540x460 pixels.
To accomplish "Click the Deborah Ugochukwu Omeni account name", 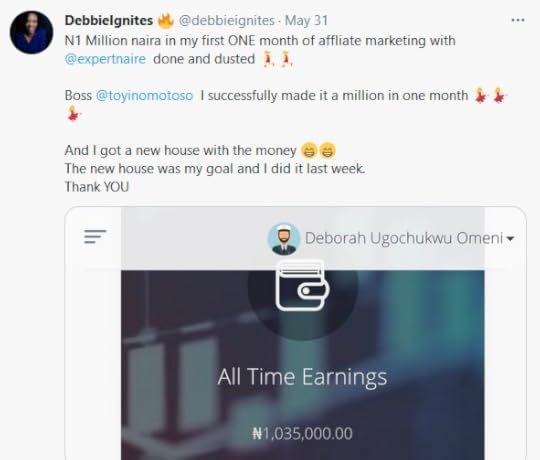I will 404,238.
